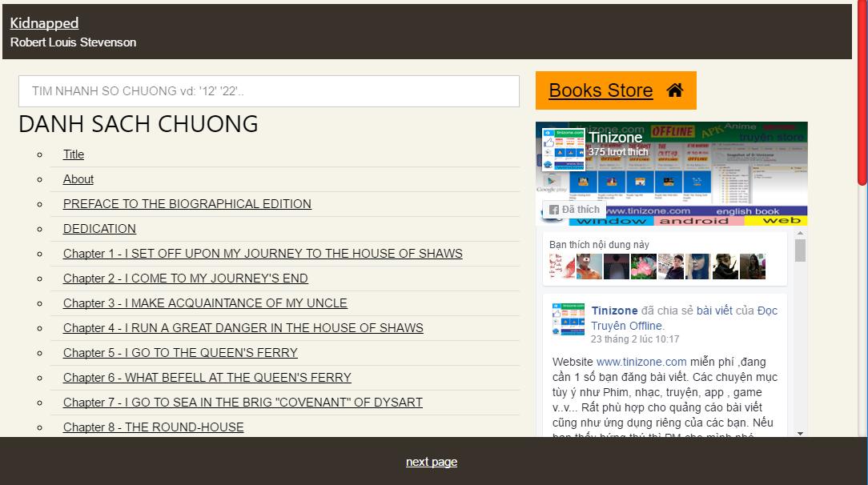Open the 'bài viết' link in the post header
The height and width of the screenshot is (485, 868).
[x=714, y=311]
